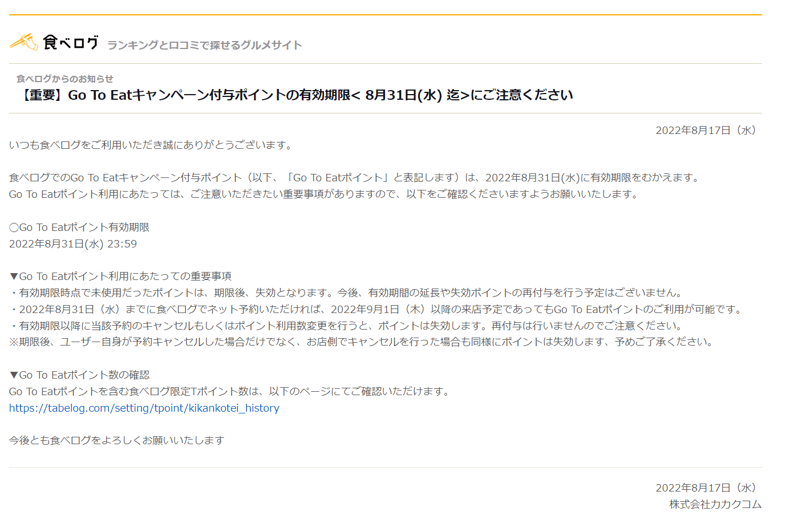Click the tagline ランキングと口コミで探せるグルメサイト
The image size is (798, 532).
[205, 45]
